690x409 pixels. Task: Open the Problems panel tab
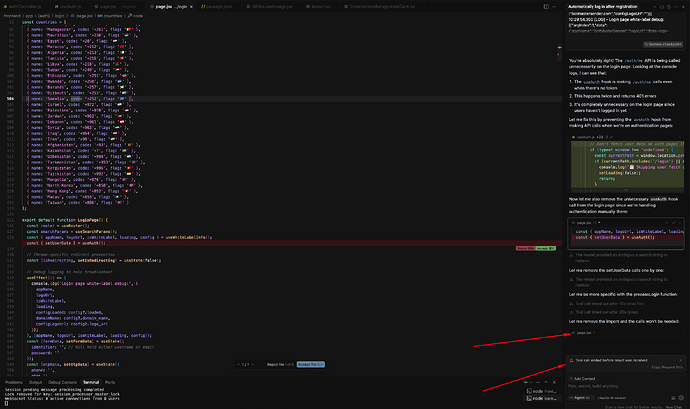(14, 382)
